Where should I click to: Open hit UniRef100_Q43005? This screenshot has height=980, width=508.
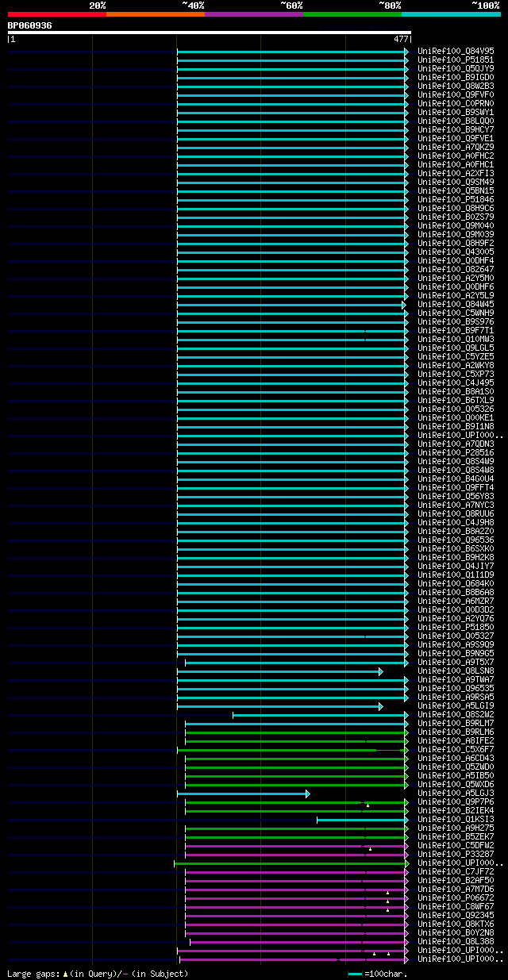pyautogui.click(x=456, y=252)
